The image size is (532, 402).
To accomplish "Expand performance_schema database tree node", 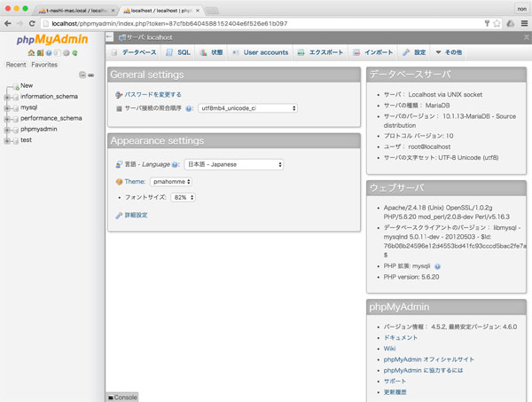I will pos(7,119).
